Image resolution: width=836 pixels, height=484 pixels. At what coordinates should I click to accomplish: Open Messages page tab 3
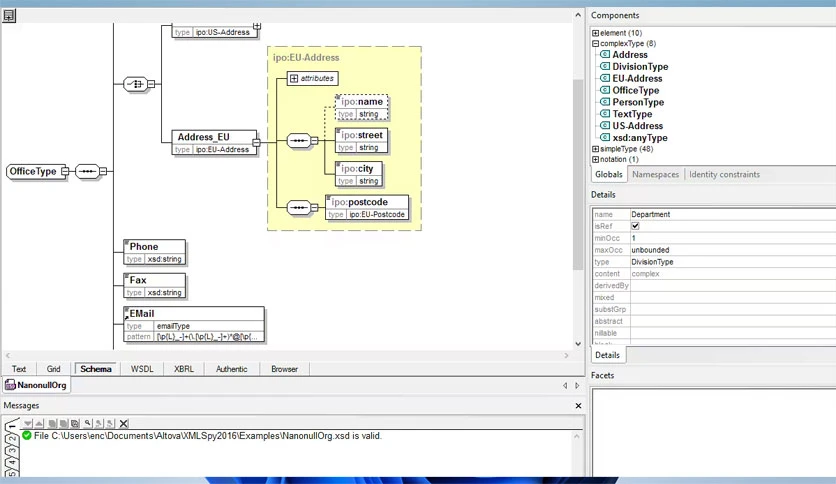point(12,451)
